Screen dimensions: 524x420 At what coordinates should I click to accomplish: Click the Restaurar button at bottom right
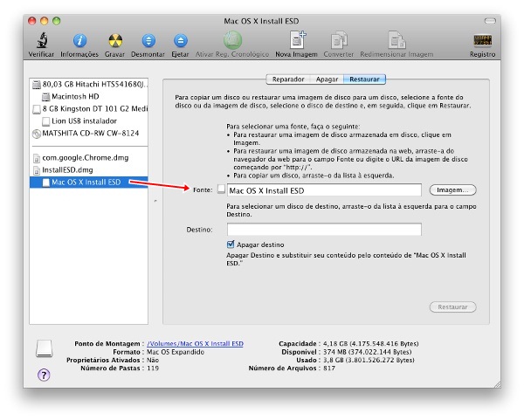(x=452, y=306)
